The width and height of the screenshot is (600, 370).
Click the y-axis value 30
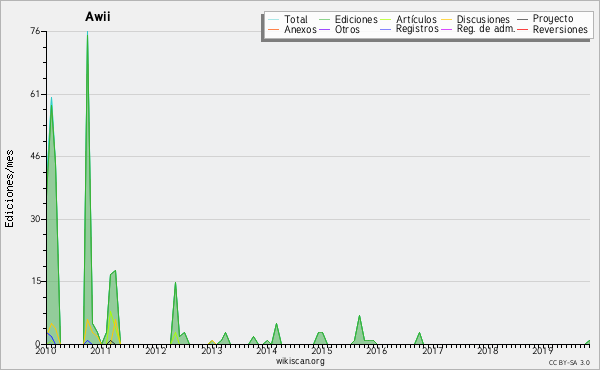coord(35,219)
